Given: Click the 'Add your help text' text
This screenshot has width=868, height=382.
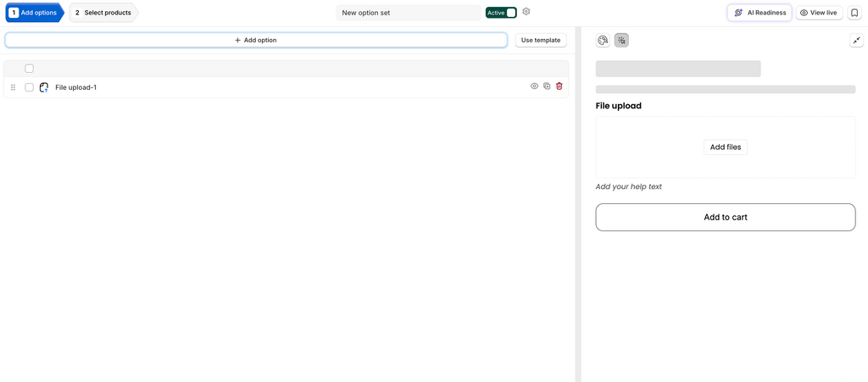Looking at the screenshot, I should [628, 187].
